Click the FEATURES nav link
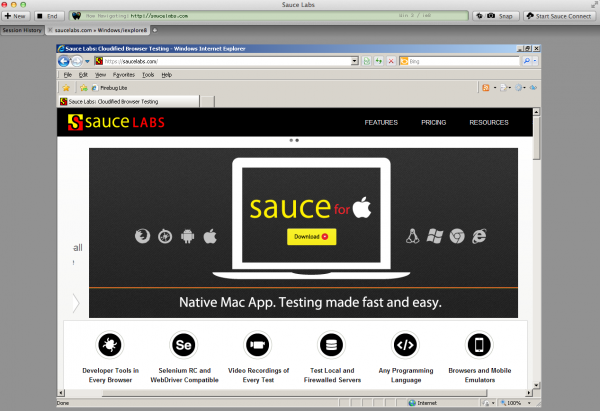Screen dimensions: 600x411 pyautogui.click(x=381, y=122)
